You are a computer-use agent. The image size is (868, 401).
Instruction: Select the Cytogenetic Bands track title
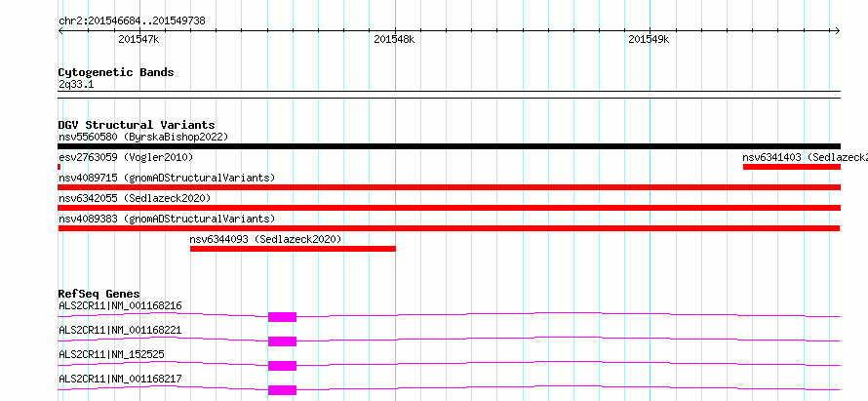coord(116,72)
